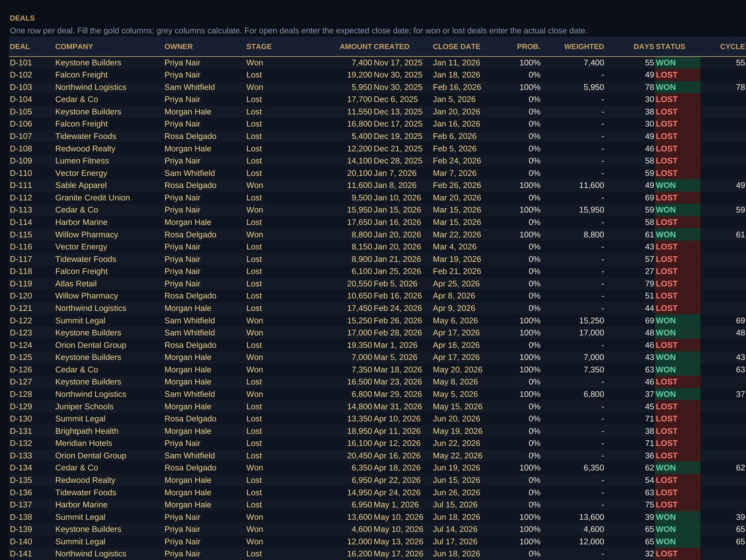Screen dimensions: 746x560
Task: Click the Granite Credit Union company cell
Action: [x=92, y=198]
